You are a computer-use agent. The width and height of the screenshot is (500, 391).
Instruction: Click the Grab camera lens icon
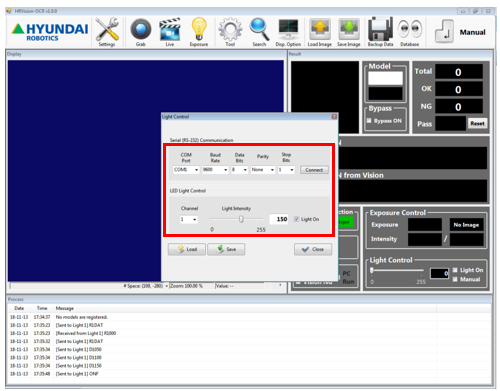(140, 29)
